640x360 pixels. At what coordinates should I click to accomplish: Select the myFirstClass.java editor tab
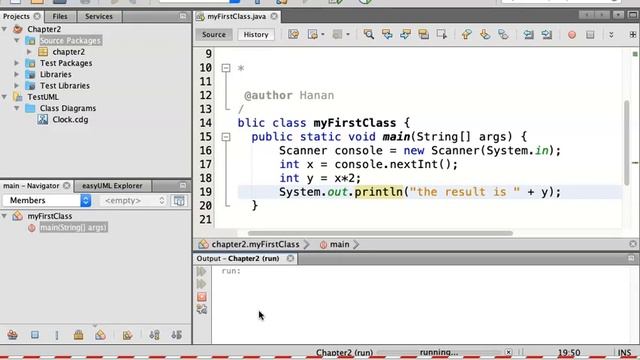click(237, 16)
